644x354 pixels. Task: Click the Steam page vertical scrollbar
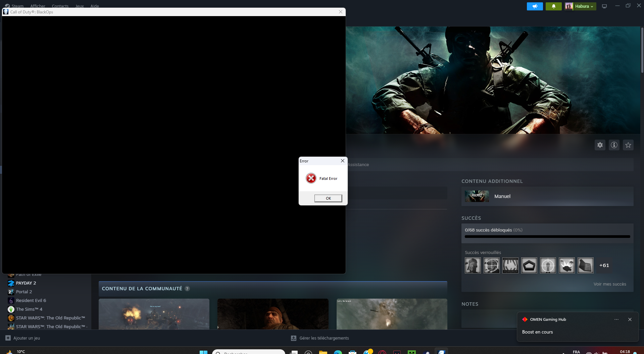642,50
